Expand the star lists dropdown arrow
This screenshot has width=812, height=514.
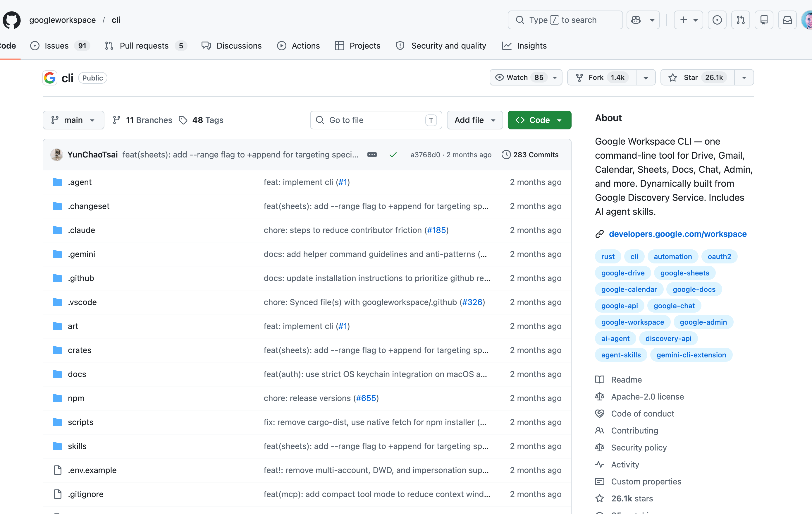(x=744, y=78)
